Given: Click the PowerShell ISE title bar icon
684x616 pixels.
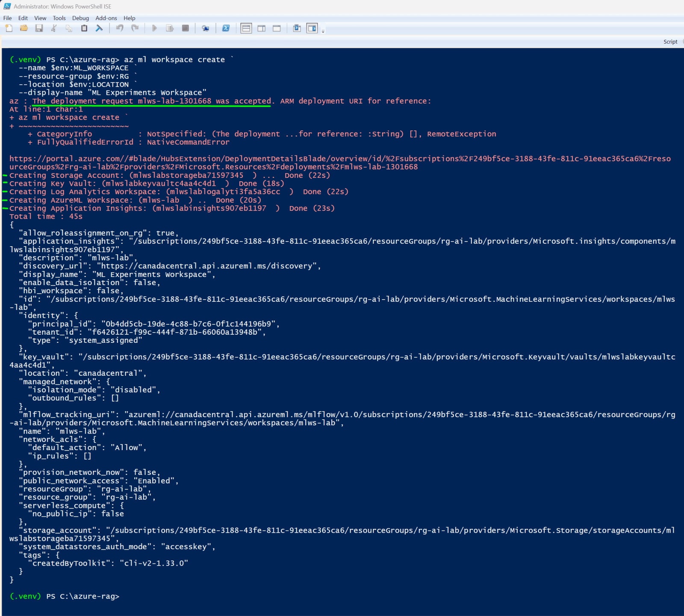Looking at the screenshot, I should click(7, 6).
